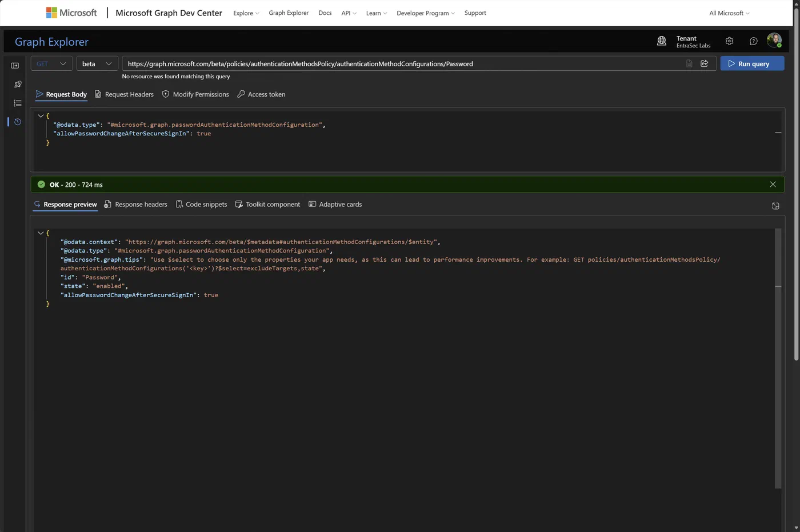This screenshot has width=800, height=532.
Task: Open the sidebar toggle panel icon
Action: (15, 66)
